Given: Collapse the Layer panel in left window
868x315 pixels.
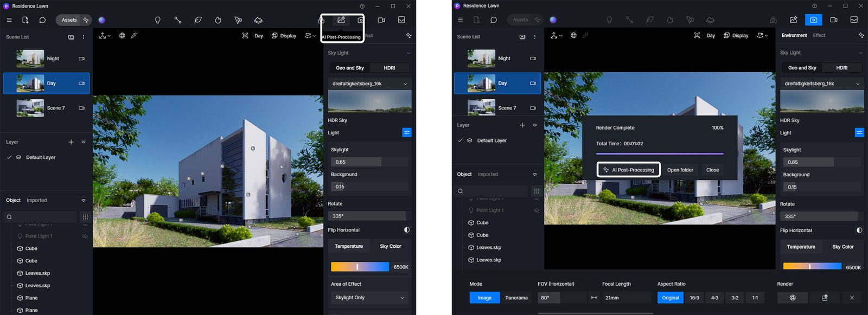Looking at the screenshot, I should pos(84,142).
